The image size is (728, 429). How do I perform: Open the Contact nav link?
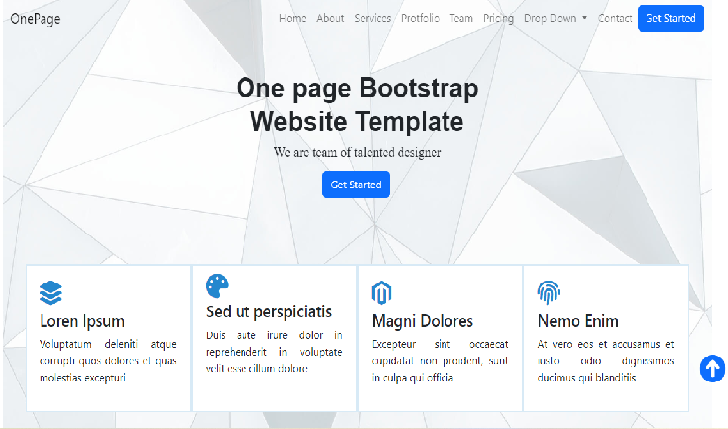click(x=615, y=18)
